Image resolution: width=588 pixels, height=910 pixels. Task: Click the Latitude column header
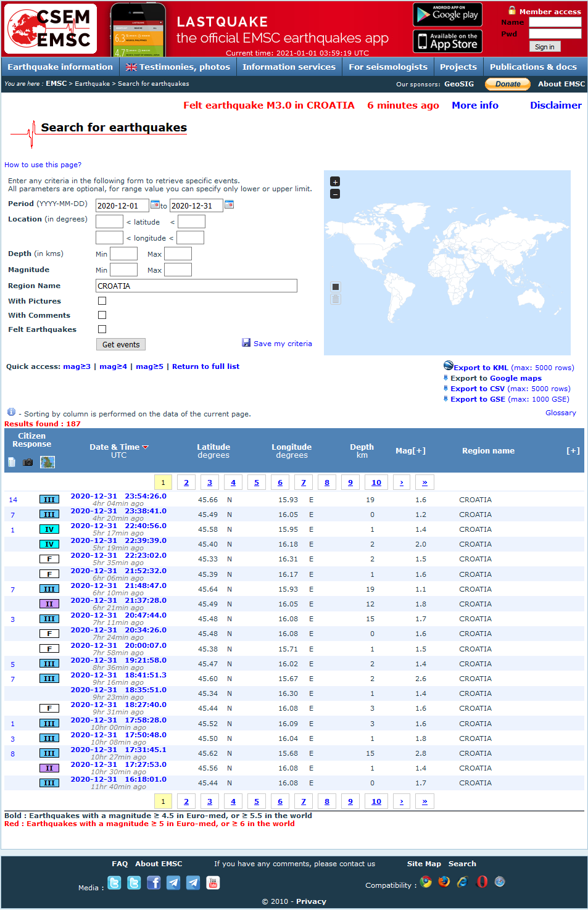coord(213,447)
